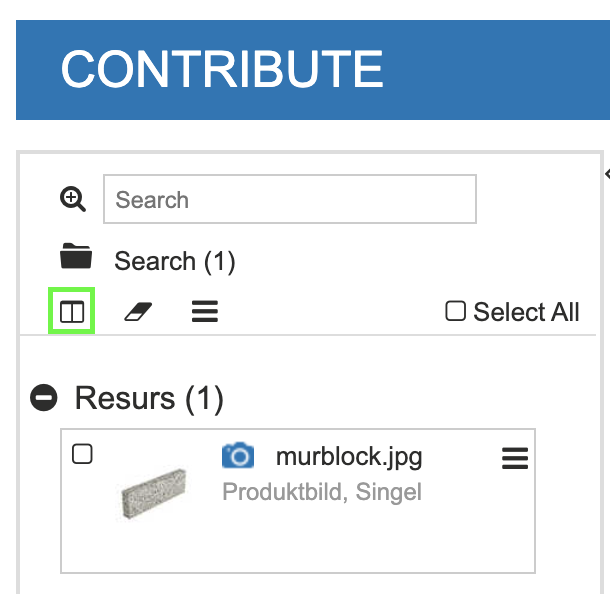The image size is (610, 594).
Task: Click the CONTRIBUTE header tab
Action: tap(222, 69)
